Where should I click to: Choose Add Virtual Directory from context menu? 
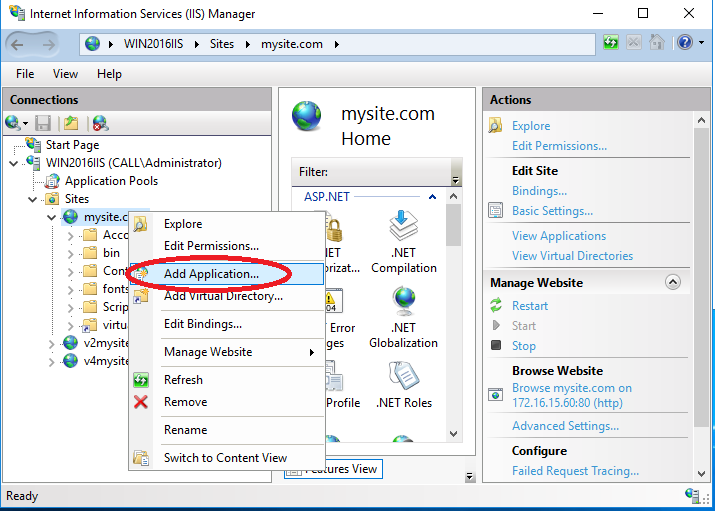[227, 296]
